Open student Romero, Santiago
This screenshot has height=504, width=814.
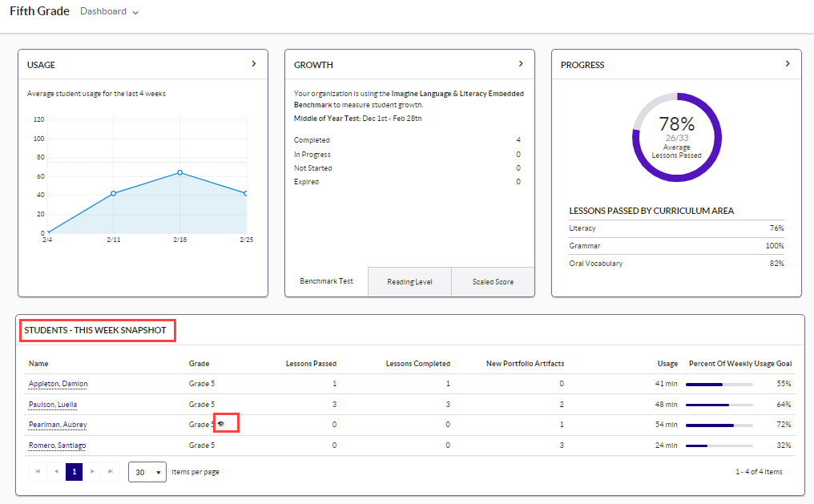pos(57,445)
